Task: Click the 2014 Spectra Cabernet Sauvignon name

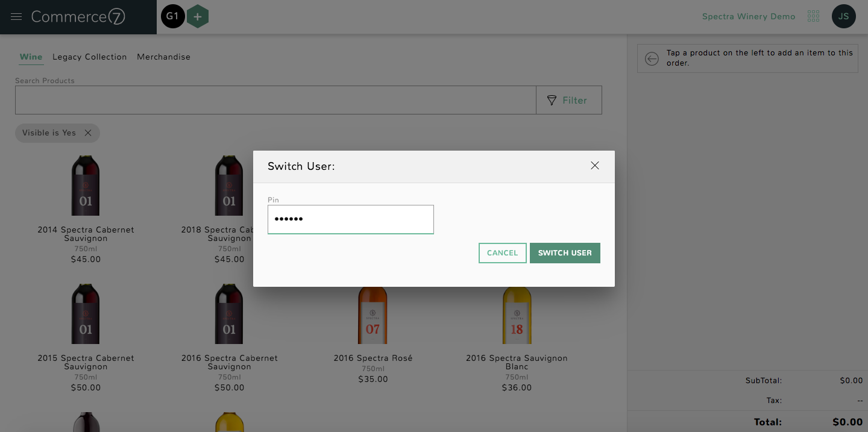Action: [86, 234]
